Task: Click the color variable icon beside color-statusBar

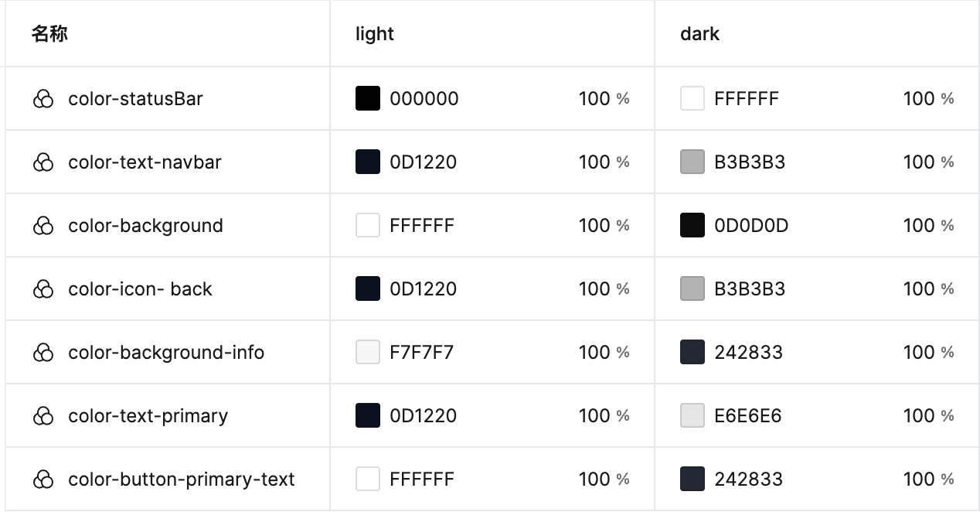Action: pyautogui.click(x=44, y=99)
